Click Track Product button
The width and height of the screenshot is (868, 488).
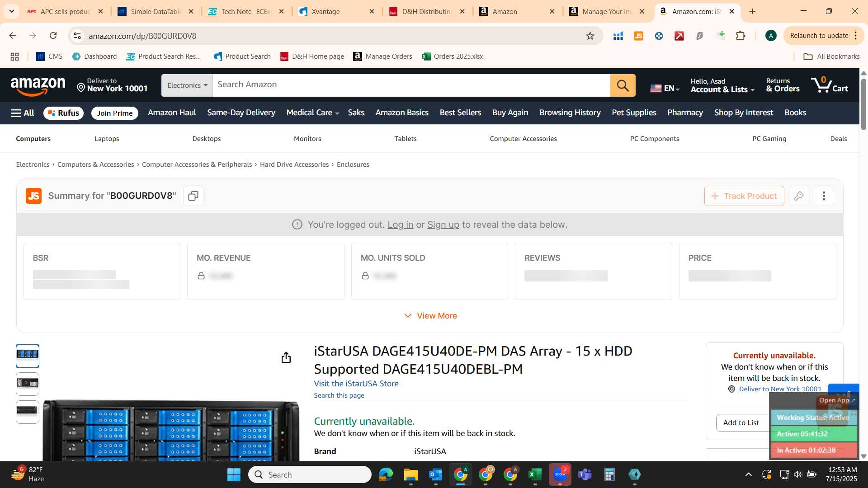(x=744, y=196)
